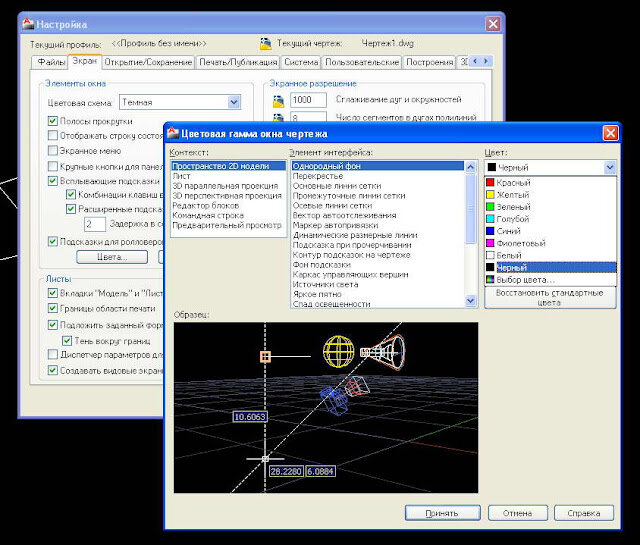Screen dimensions: 640x545
Task: Disable the Всплывающие подсказки checkbox
Action: (53, 181)
